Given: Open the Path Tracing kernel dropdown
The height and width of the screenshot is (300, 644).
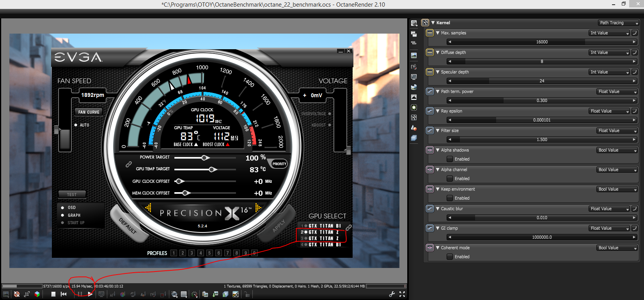Looking at the screenshot, I should click(x=618, y=23).
